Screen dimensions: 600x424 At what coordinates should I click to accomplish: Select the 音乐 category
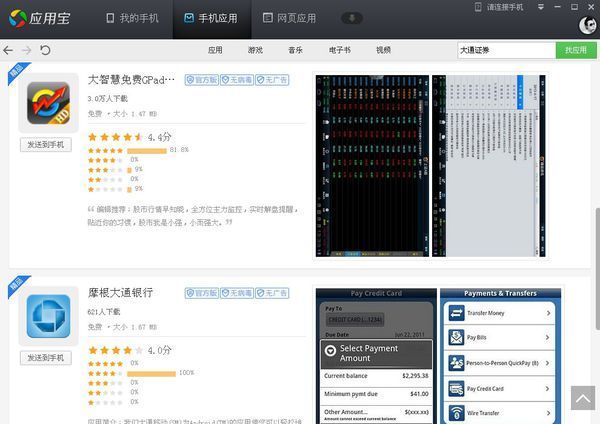tap(295, 50)
